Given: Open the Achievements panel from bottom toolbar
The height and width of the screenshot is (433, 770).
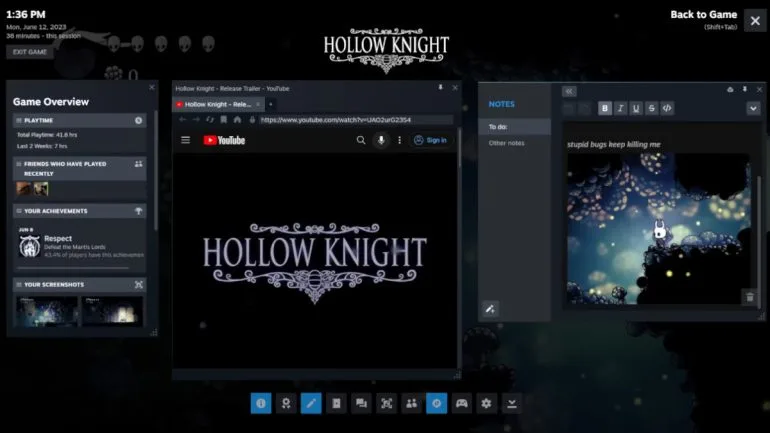Looking at the screenshot, I should click(286, 403).
